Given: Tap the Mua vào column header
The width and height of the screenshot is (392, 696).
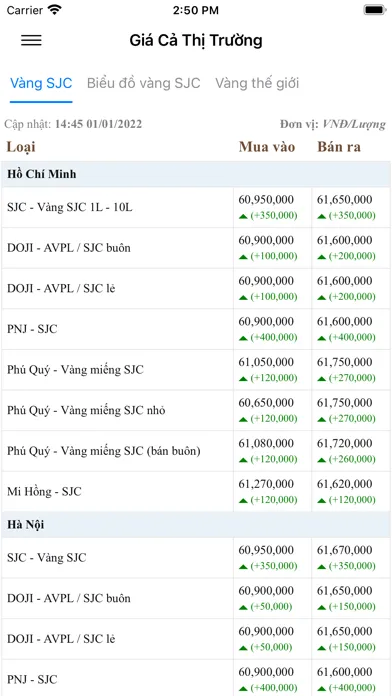Looking at the screenshot, I should pos(267,147).
